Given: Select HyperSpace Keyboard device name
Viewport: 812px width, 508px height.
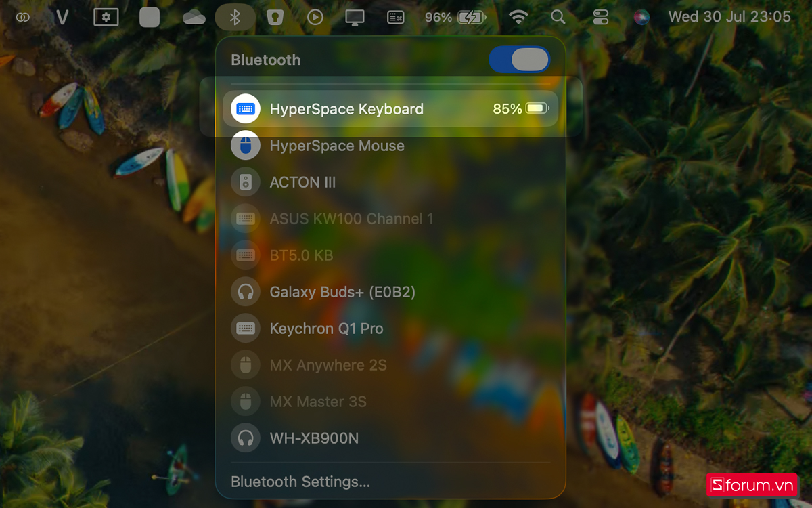Looking at the screenshot, I should click(x=346, y=109).
